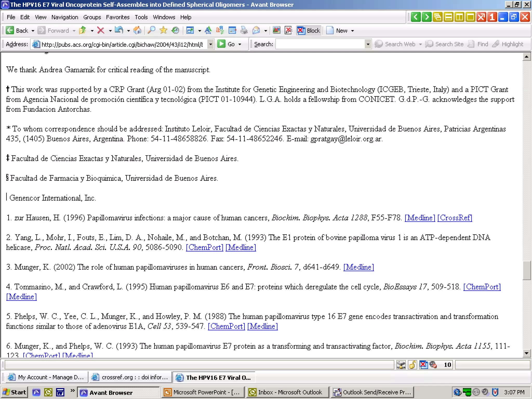
Task: Click the green previous-tab arrow icon
Action: [416, 17]
